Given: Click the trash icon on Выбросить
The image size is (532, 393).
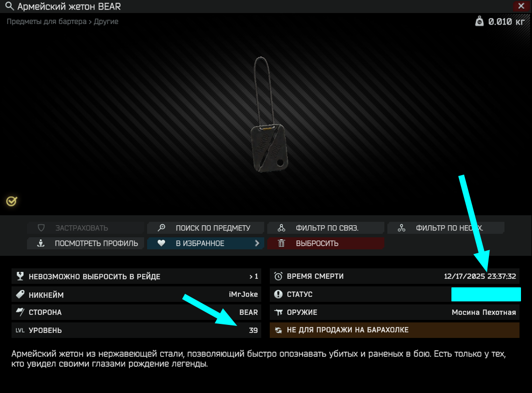Looking at the screenshot, I should coord(281,243).
